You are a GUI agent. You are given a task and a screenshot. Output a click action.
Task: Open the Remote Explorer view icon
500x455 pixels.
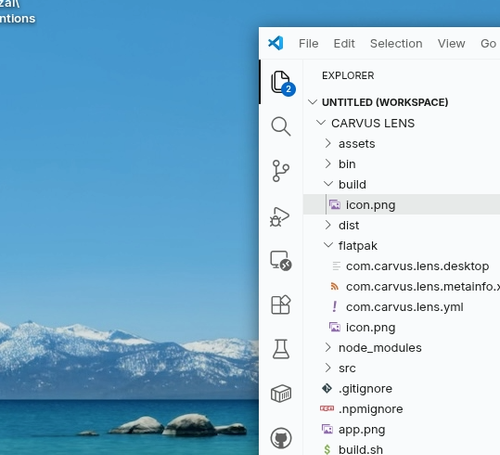(x=281, y=261)
